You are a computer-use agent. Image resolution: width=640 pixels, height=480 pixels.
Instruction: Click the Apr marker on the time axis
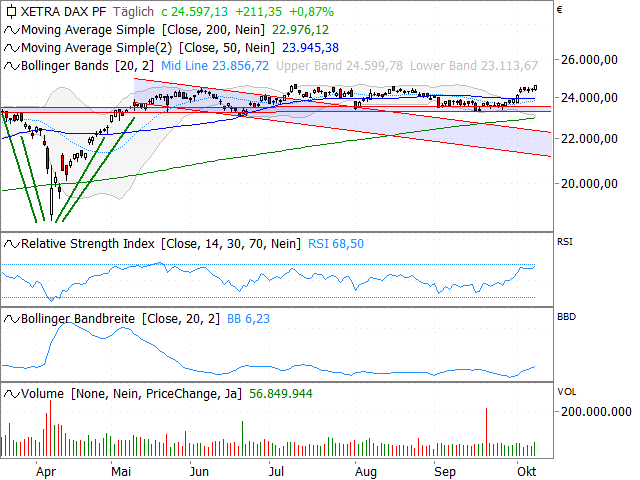pos(45,468)
